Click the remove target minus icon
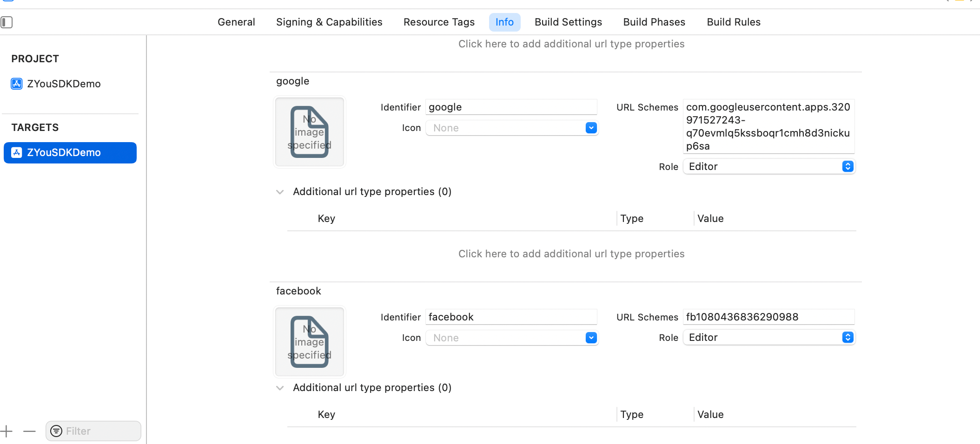This screenshot has width=980, height=444. tap(29, 431)
